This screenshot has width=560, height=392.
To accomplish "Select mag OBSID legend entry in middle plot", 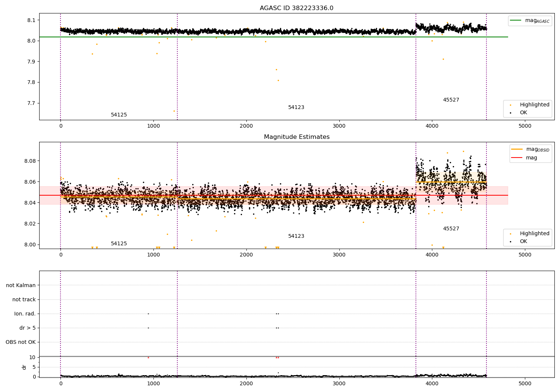I will [x=530, y=149].
